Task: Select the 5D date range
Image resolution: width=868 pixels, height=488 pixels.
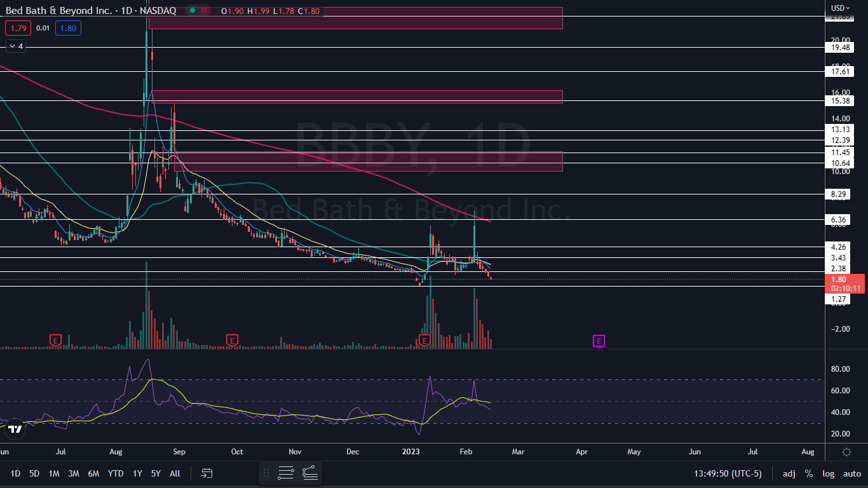Action: coord(34,473)
